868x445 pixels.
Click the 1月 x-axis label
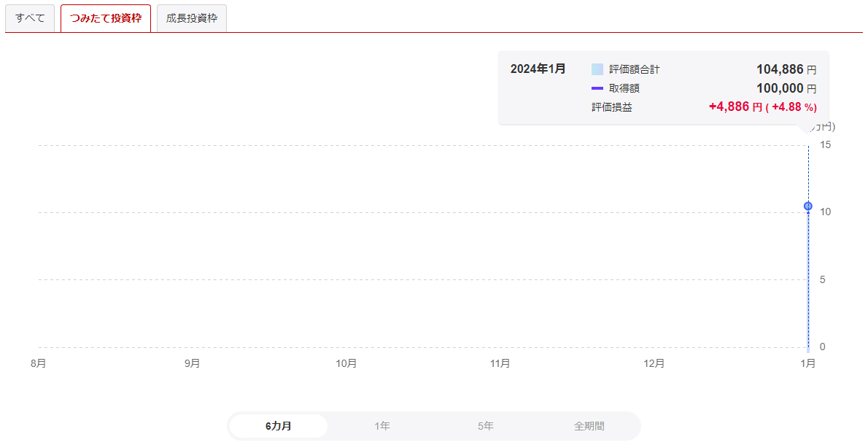click(x=807, y=363)
